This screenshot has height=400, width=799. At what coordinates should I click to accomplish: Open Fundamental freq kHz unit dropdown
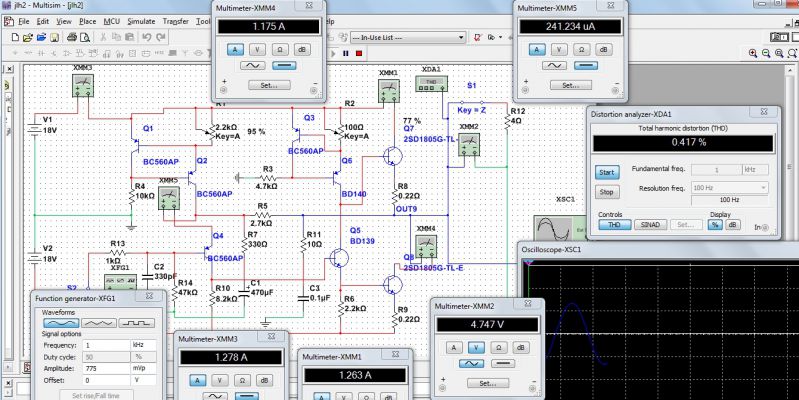755,169
